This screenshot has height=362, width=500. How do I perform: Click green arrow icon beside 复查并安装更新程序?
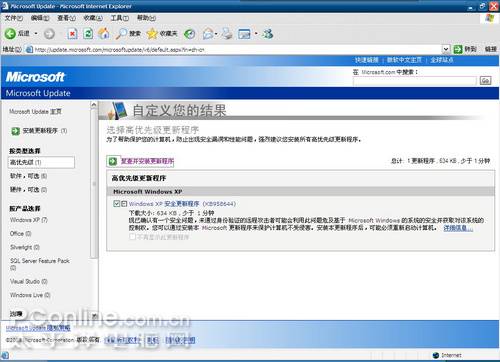tap(113, 161)
